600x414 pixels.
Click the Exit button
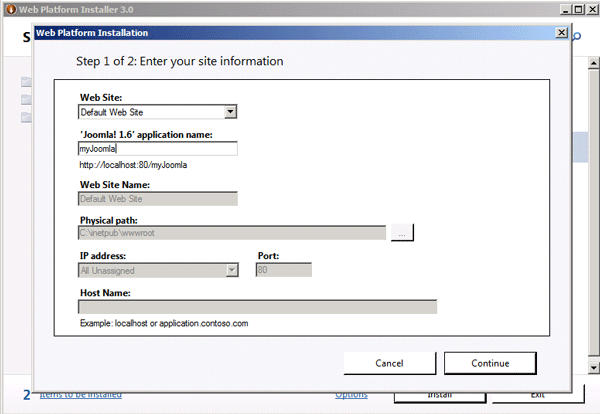tap(537, 395)
